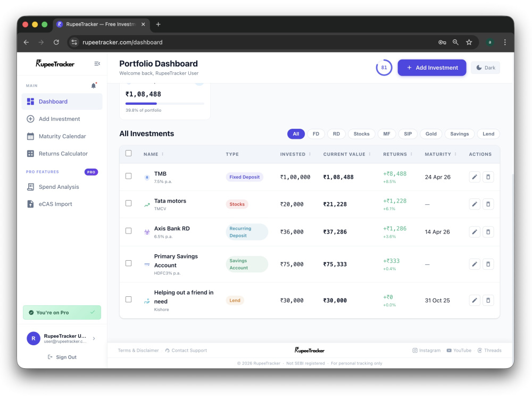Expand the RupeeTracker User account chevron
Image resolution: width=532 pixels, height=399 pixels.
coord(94,338)
